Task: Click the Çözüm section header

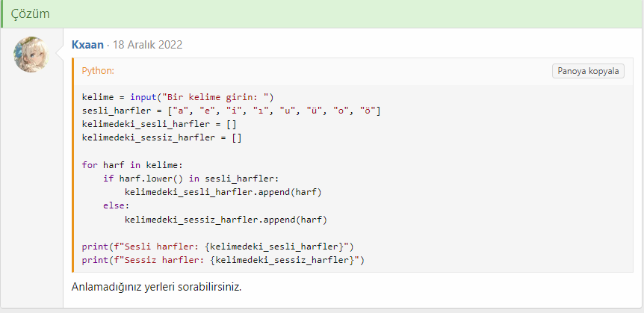Action: (x=31, y=13)
